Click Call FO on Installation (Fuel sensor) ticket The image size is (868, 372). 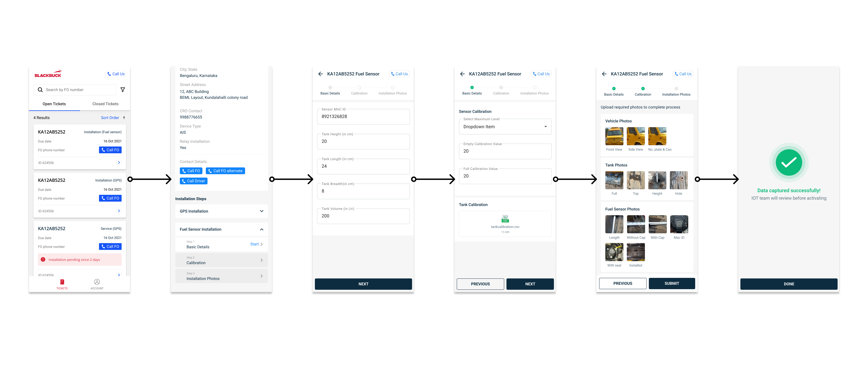(110, 150)
